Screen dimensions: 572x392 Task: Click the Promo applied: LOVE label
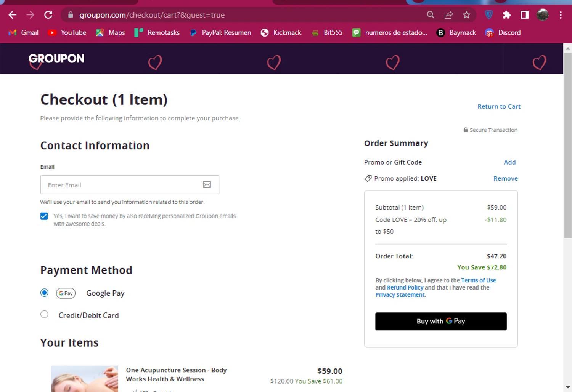click(x=405, y=178)
